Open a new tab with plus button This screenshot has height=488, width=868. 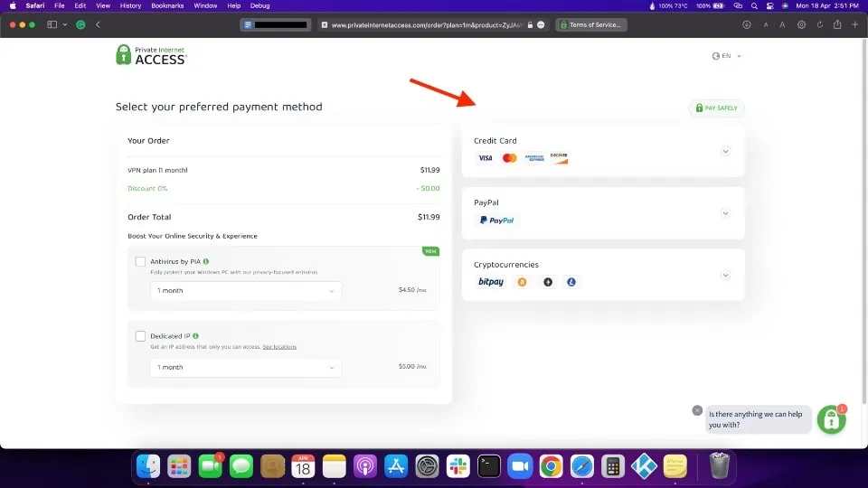click(854, 24)
